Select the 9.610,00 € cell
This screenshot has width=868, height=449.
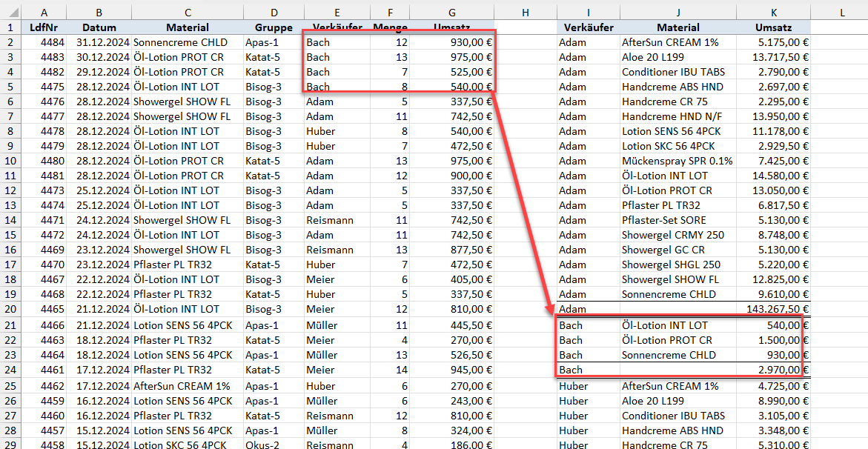tap(773, 294)
